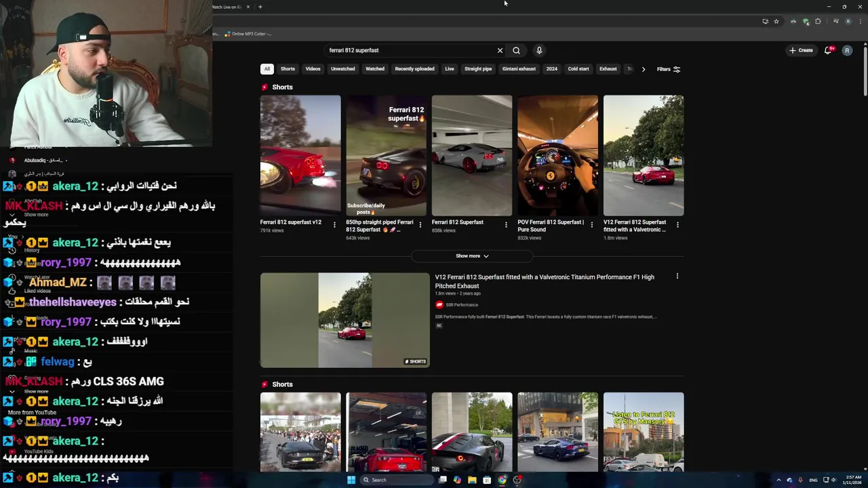Select the 2024 filter chip
The height and width of the screenshot is (488, 868).
tap(552, 69)
